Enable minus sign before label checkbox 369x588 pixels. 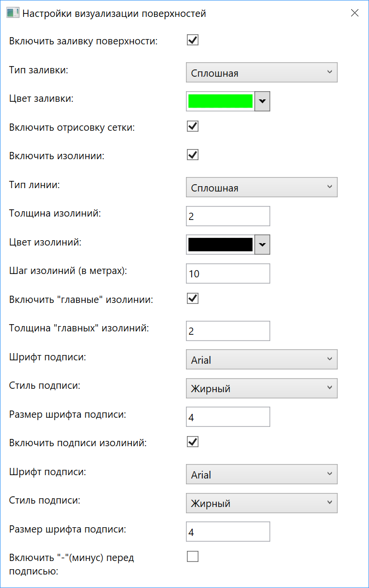pyautogui.click(x=192, y=556)
